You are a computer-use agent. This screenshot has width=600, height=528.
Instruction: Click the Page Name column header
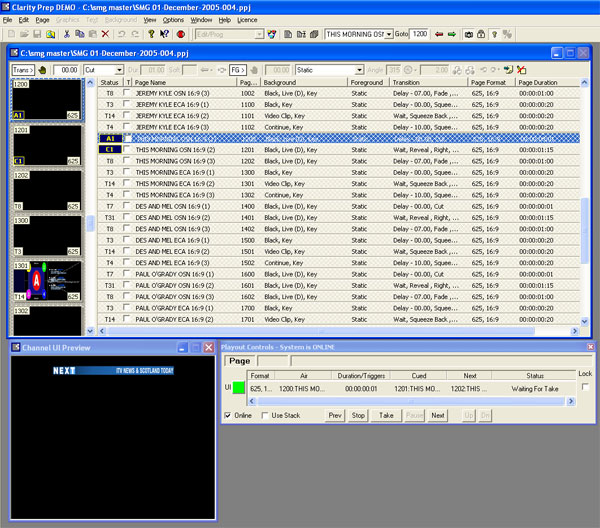tap(184, 82)
